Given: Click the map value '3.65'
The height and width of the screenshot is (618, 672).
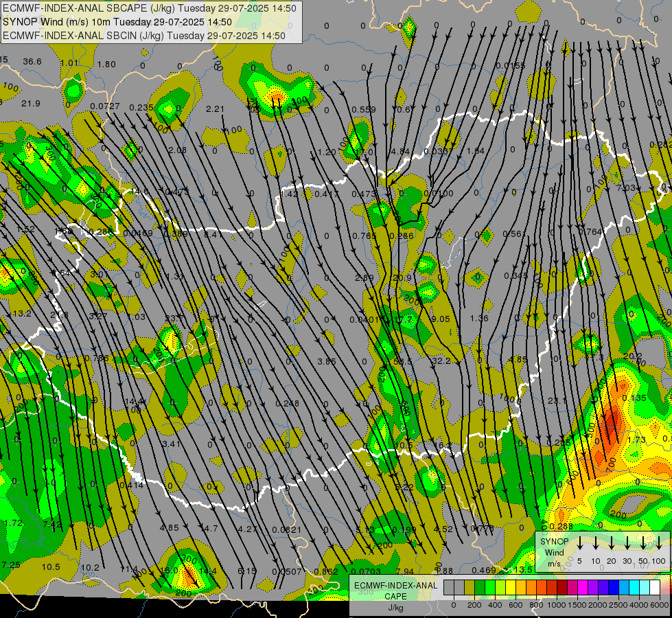Looking at the screenshot, I should pyautogui.click(x=327, y=362).
